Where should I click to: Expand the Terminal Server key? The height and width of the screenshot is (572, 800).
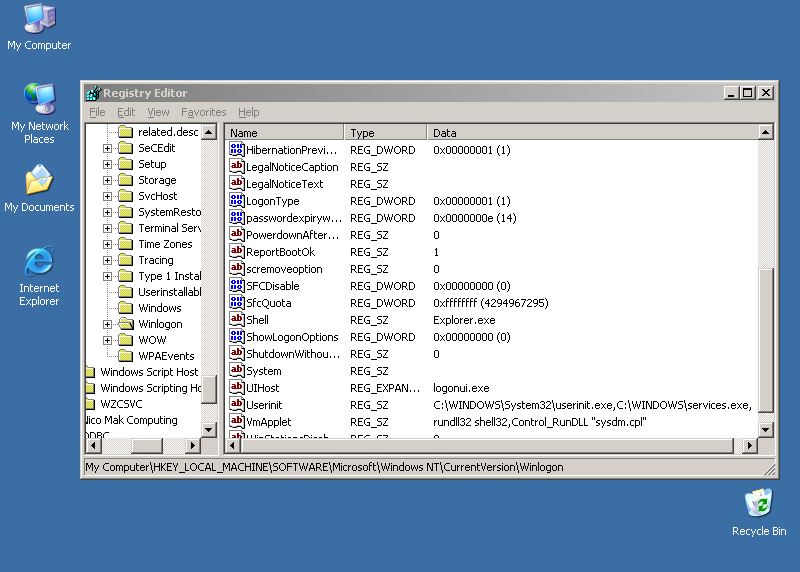(x=107, y=228)
